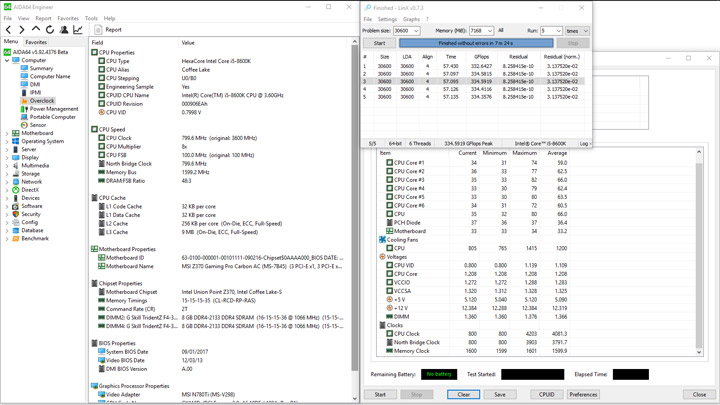The height and width of the screenshot is (405, 720).
Task: Open the Graphs menu in LinX
Action: tap(411, 19)
